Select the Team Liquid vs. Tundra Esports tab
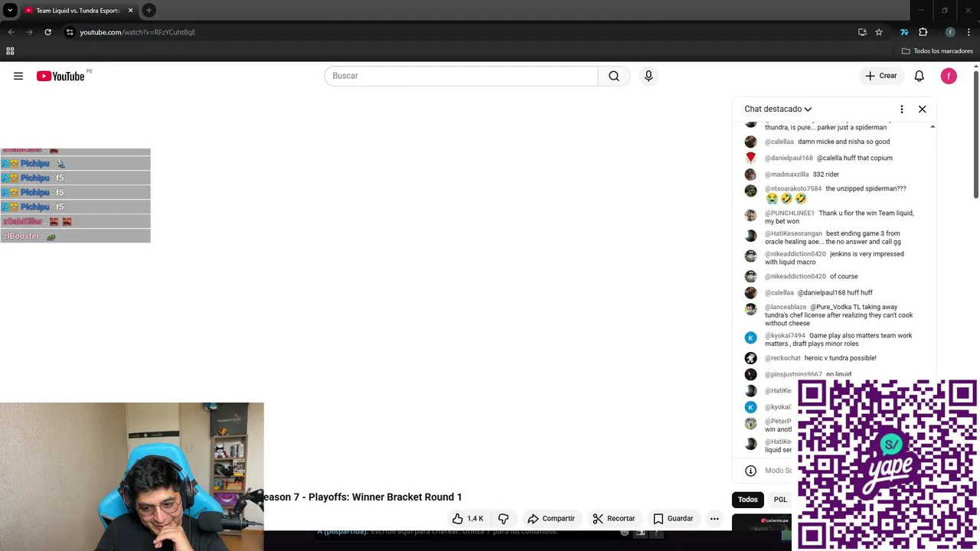The height and width of the screenshot is (551, 980). [x=78, y=11]
